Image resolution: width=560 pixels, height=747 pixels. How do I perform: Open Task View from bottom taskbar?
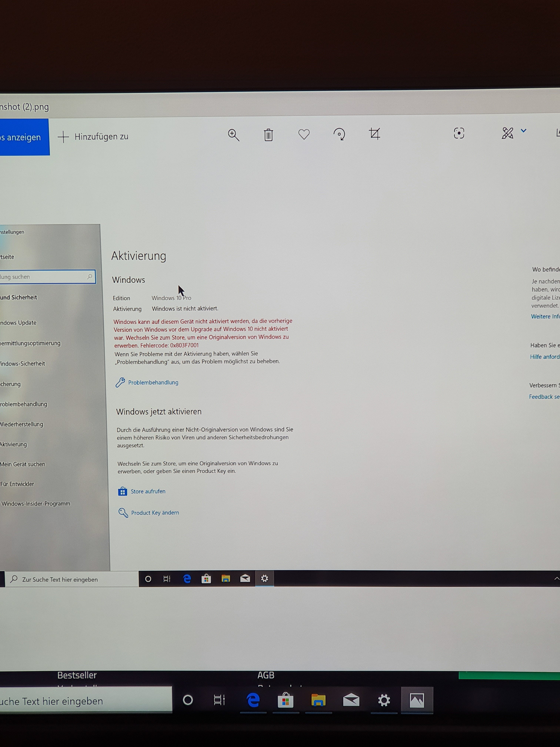(219, 700)
